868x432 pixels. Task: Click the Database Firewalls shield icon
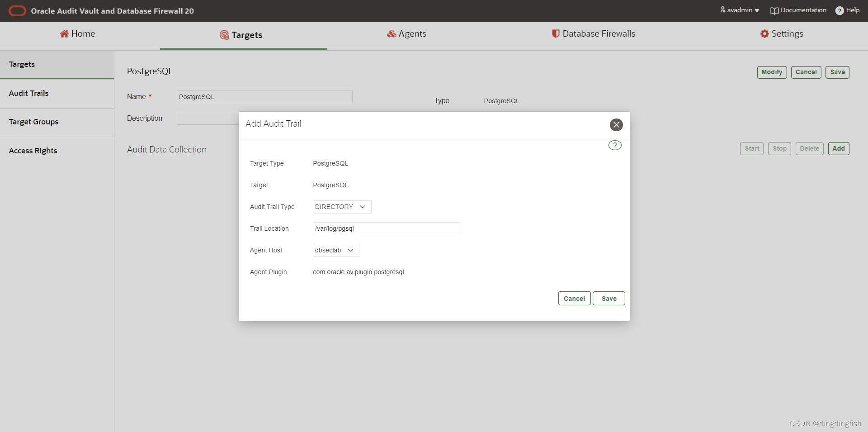[556, 33]
